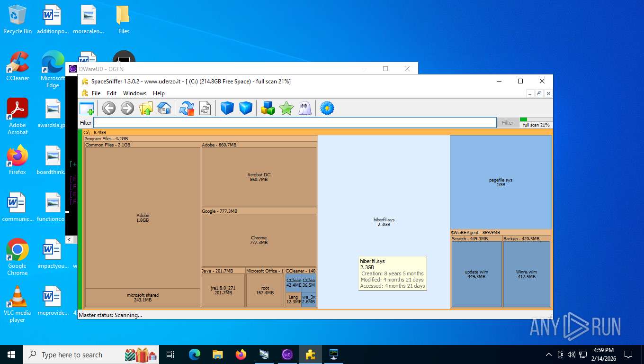The image size is (644, 364).
Task: Click the blue flower donate icon
Action: 327,108
